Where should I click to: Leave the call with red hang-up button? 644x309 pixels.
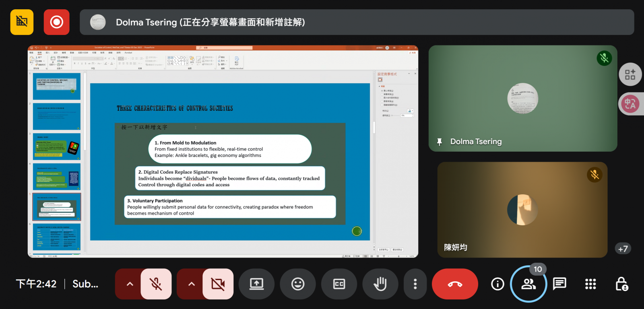pyautogui.click(x=455, y=284)
